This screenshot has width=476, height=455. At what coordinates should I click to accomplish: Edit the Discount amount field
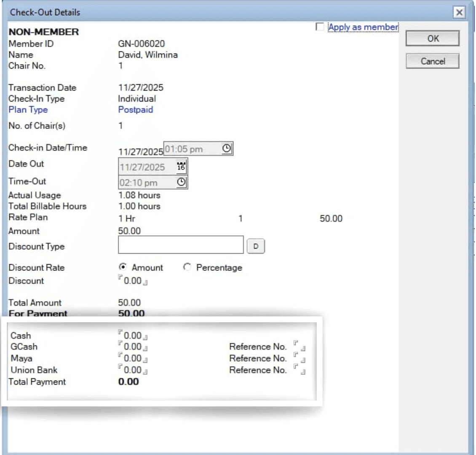pyautogui.click(x=133, y=281)
